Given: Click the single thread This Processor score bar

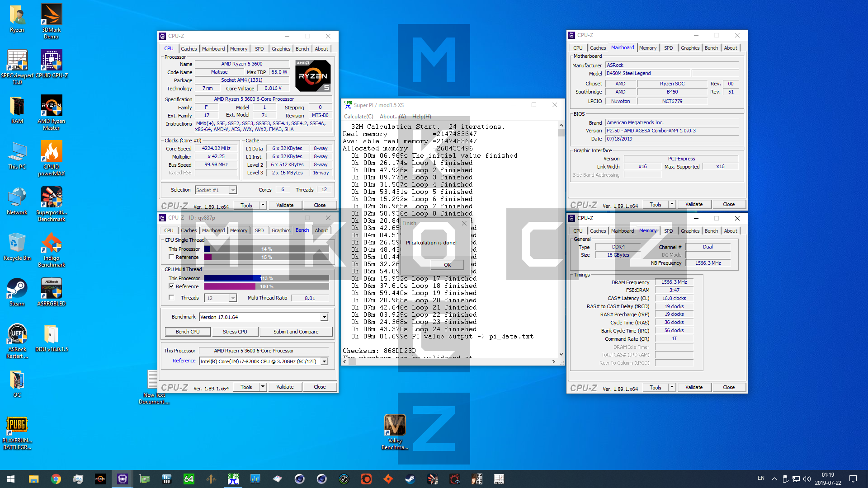Looking at the screenshot, I should 266,249.
